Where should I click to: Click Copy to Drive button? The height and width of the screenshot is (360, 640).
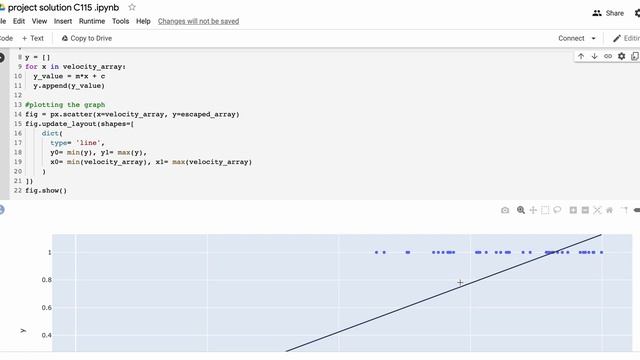click(87, 38)
